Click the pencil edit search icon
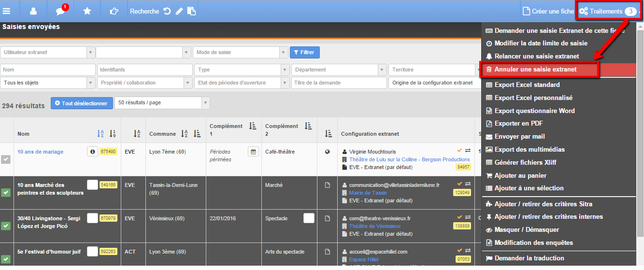This screenshot has height=270, width=644. coord(179,11)
